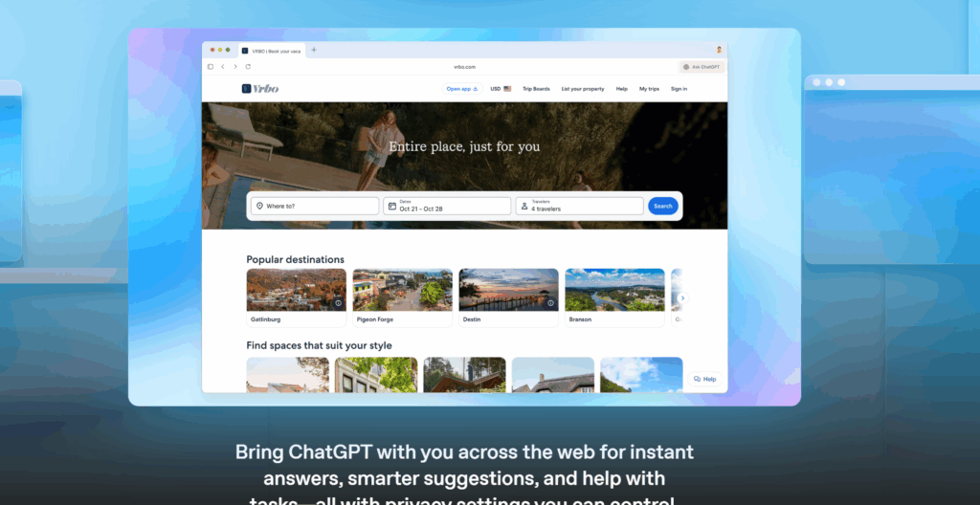The width and height of the screenshot is (980, 505).
Task: Click the profile avatar in the browser corner
Action: point(719,50)
